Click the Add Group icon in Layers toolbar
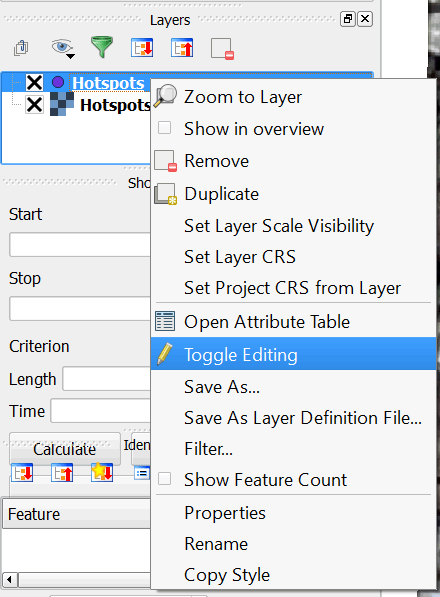The height and width of the screenshot is (597, 440). click(21, 48)
